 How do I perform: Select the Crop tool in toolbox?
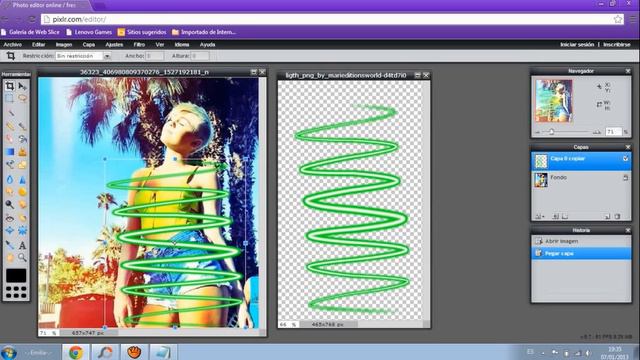pyautogui.click(x=10, y=86)
